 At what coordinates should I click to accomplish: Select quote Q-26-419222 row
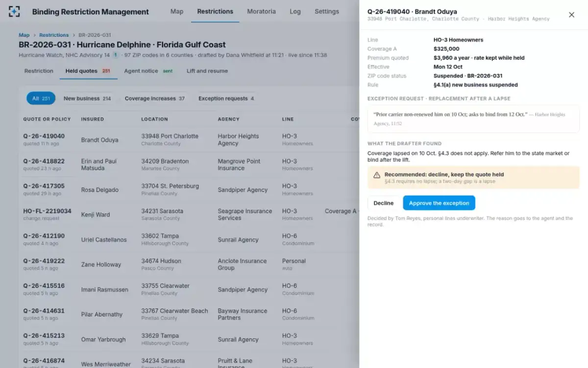pos(189,264)
